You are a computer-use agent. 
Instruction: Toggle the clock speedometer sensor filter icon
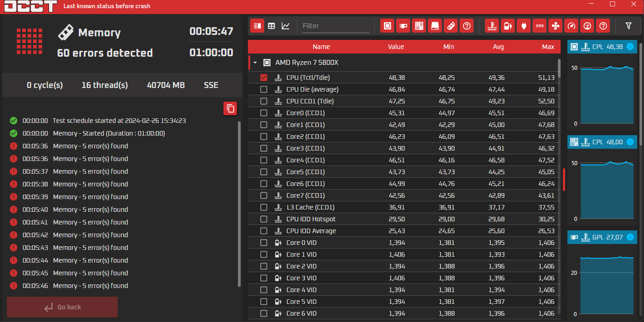tap(571, 26)
